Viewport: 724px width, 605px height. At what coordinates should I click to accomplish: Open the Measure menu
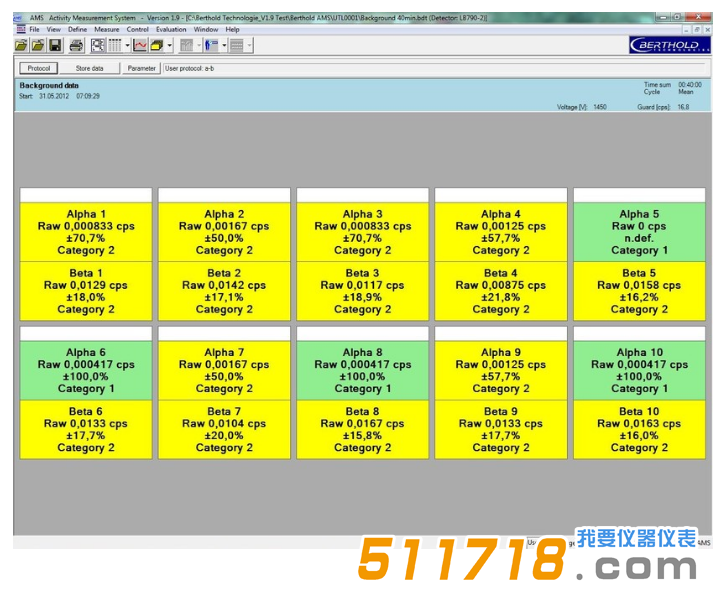106,30
